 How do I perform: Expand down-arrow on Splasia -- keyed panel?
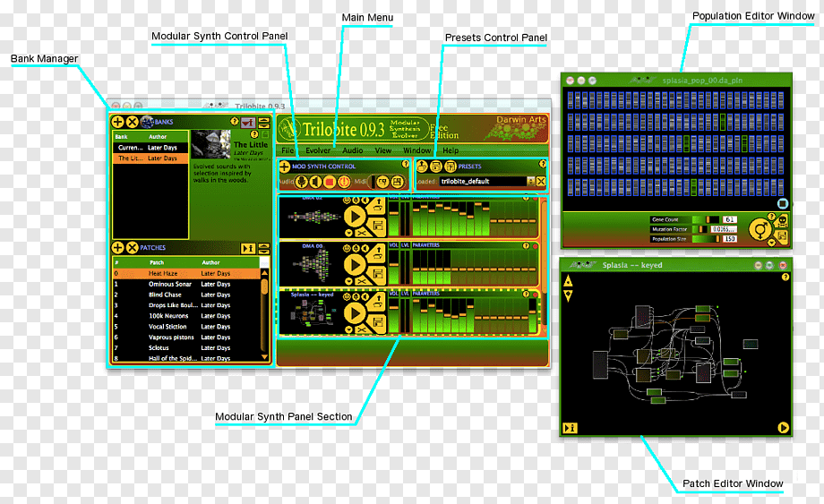348,329
